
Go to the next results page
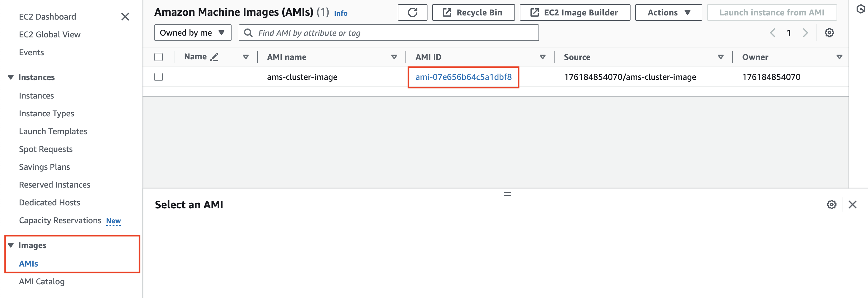(x=805, y=33)
